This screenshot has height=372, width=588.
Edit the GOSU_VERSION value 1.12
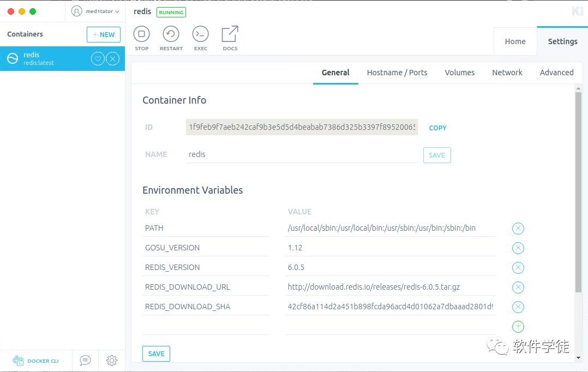click(x=390, y=248)
